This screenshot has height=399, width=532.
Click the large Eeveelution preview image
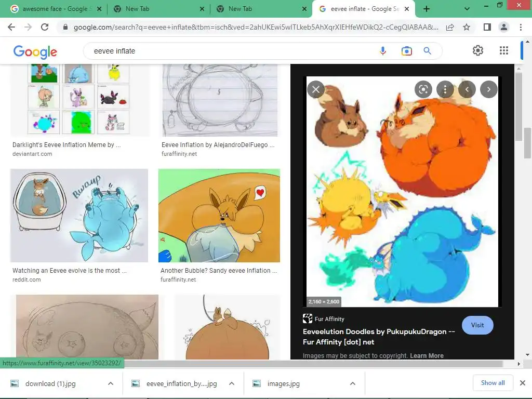coord(402,192)
